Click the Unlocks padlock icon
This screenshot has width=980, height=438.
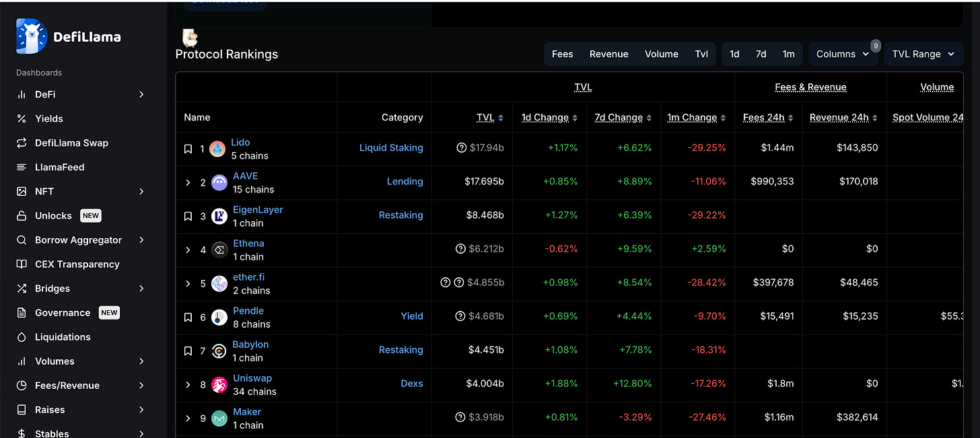pyautogui.click(x=22, y=216)
